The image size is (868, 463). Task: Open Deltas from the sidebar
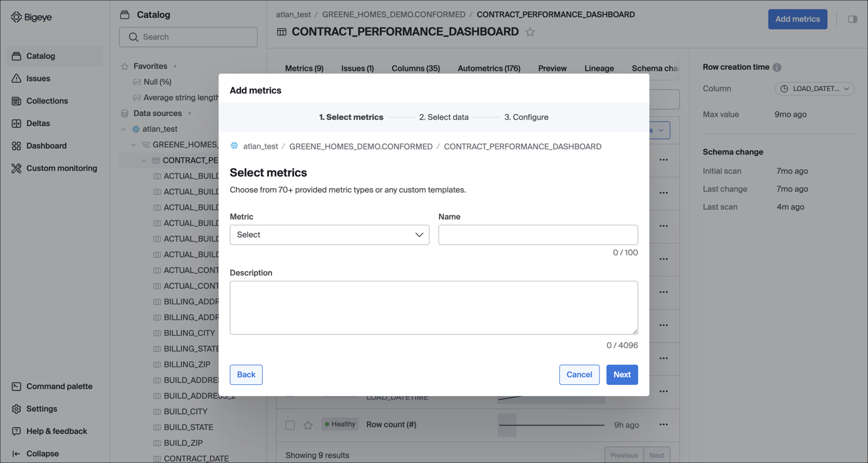point(55,123)
